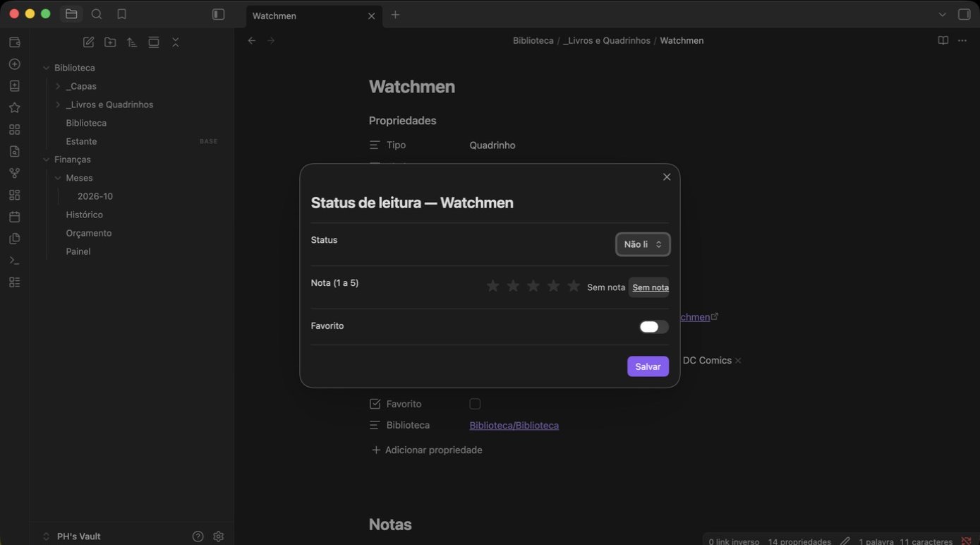Viewport: 980px width, 545px height.
Task: Close the Status de leitura dialog
Action: point(667,176)
